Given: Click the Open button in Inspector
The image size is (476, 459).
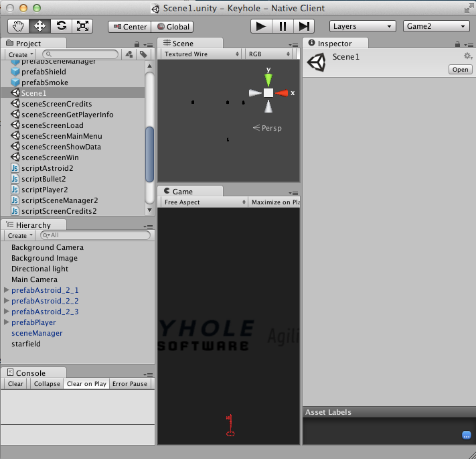Looking at the screenshot, I should (460, 70).
